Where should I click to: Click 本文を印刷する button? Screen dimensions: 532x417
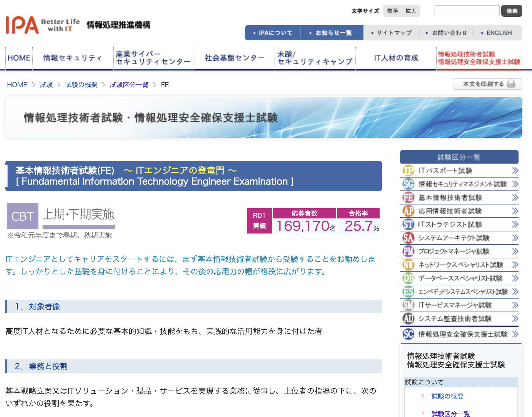487,84
